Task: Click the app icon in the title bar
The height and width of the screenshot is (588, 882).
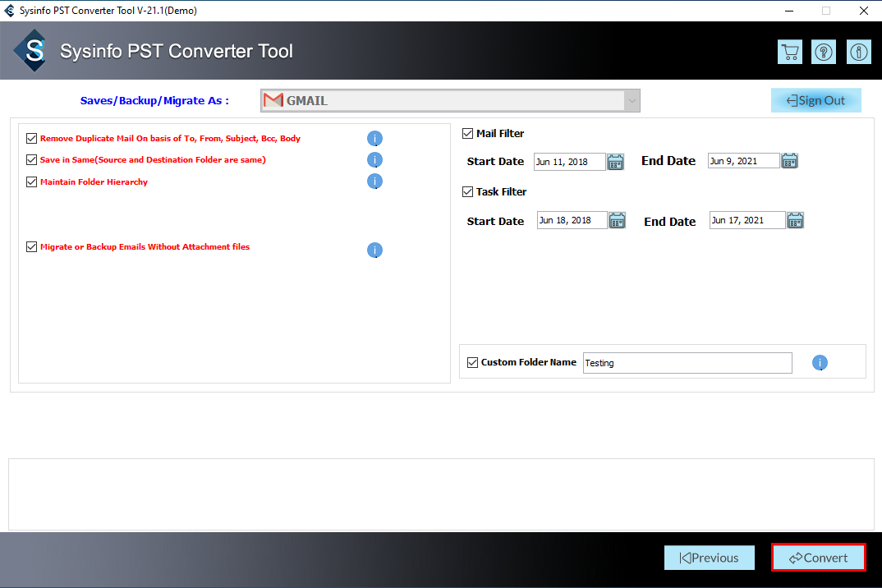Action: [10, 11]
